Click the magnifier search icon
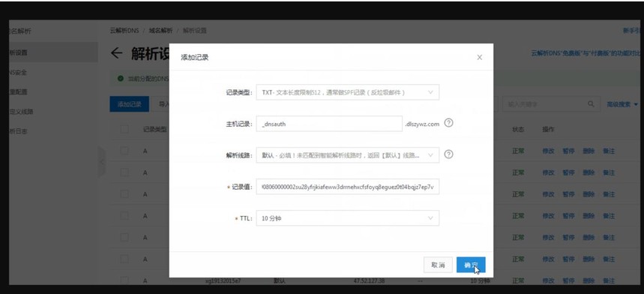 coord(591,104)
